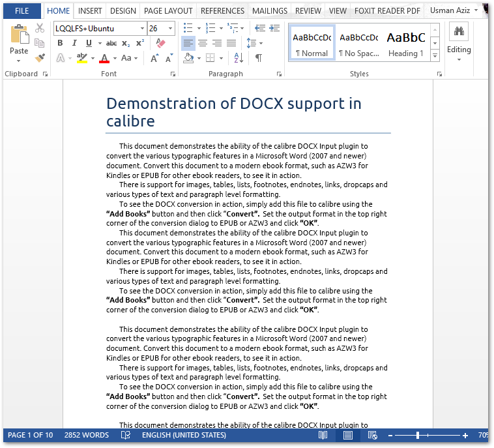Click the zoom slider handle in status bar
The height and width of the screenshot is (448, 494).
tap(418, 435)
